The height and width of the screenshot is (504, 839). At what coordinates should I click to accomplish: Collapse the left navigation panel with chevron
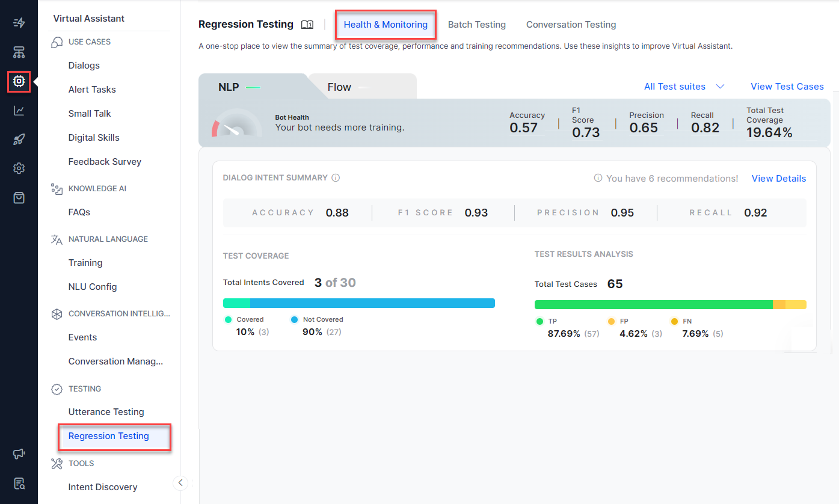click(x=180, y=483)
